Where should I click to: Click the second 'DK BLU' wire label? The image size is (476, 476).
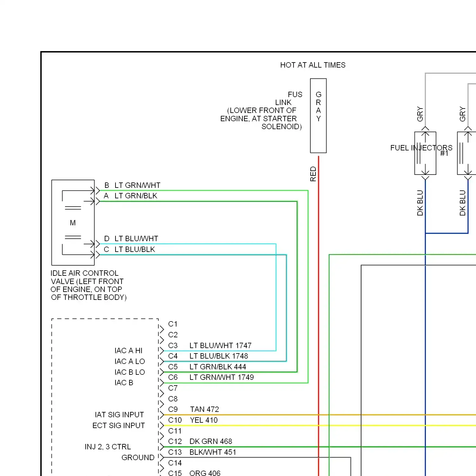pos(463,203)
